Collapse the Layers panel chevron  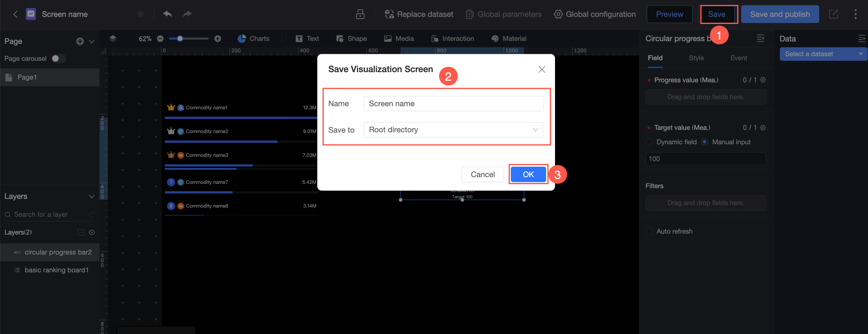point(92,196)
